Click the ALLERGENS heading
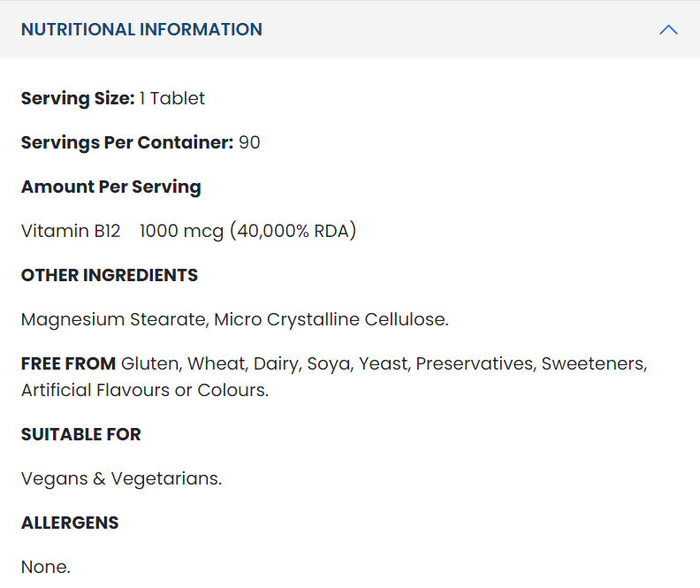The width and height of the screenshot is (700, 588). (70, 523)
